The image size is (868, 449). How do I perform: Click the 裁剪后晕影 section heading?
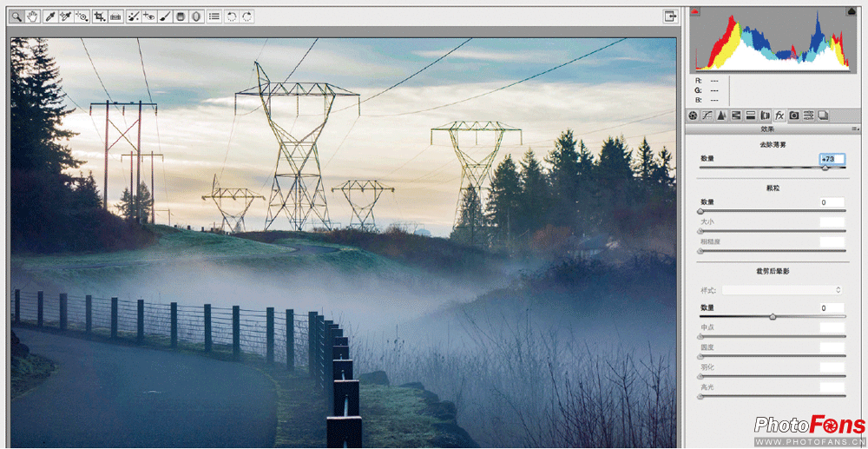click(x=773, y=271)
